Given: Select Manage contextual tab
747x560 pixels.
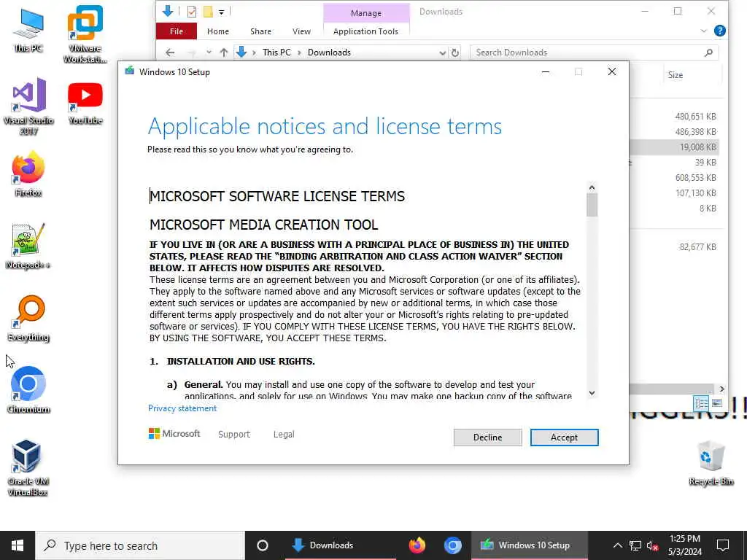Looking at the screenshot, I should tap(366, 13).
